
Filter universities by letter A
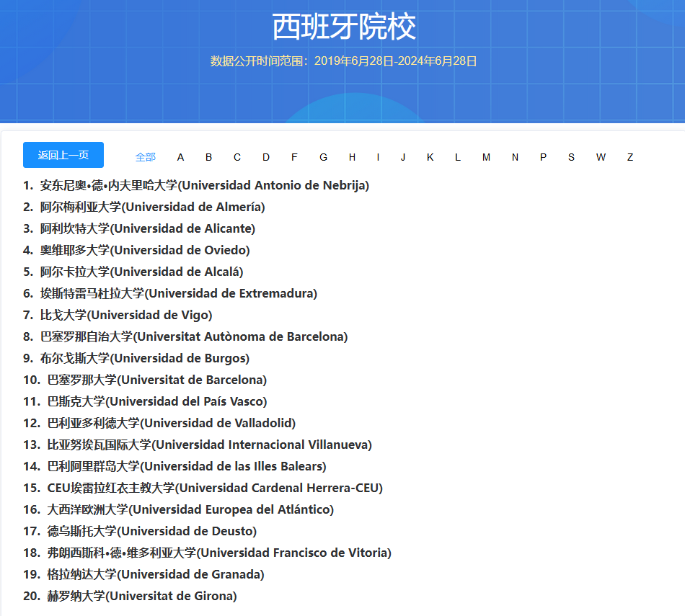[180, 157]
